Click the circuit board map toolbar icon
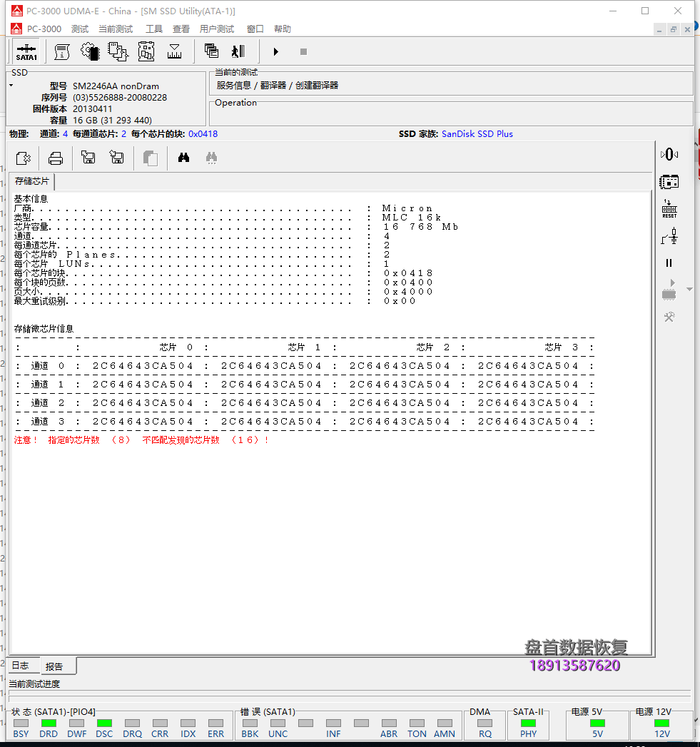 click(x=146, y=51)
